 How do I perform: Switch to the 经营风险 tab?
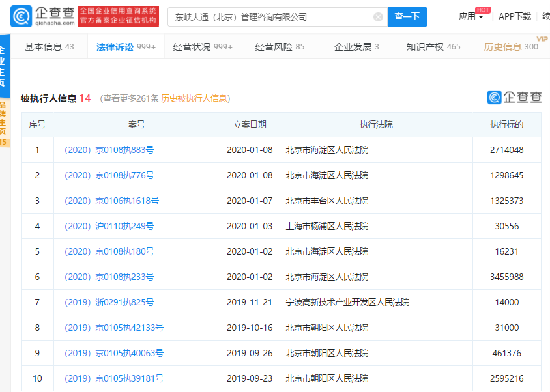click(280, 47)
